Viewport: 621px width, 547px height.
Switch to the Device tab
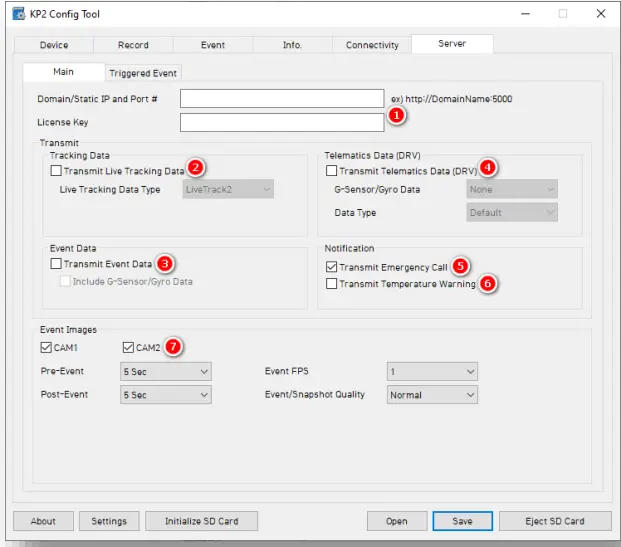click(x=54, y=45)
